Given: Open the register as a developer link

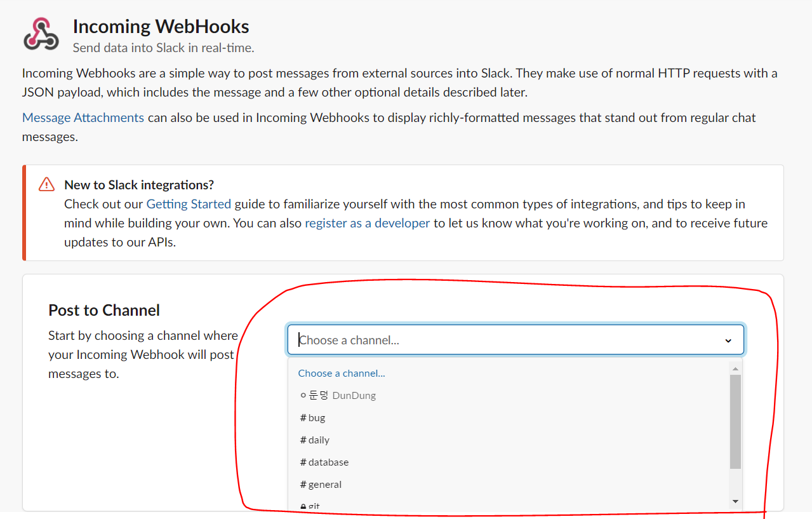Looking at the screenshot, I should pos(368,223).
